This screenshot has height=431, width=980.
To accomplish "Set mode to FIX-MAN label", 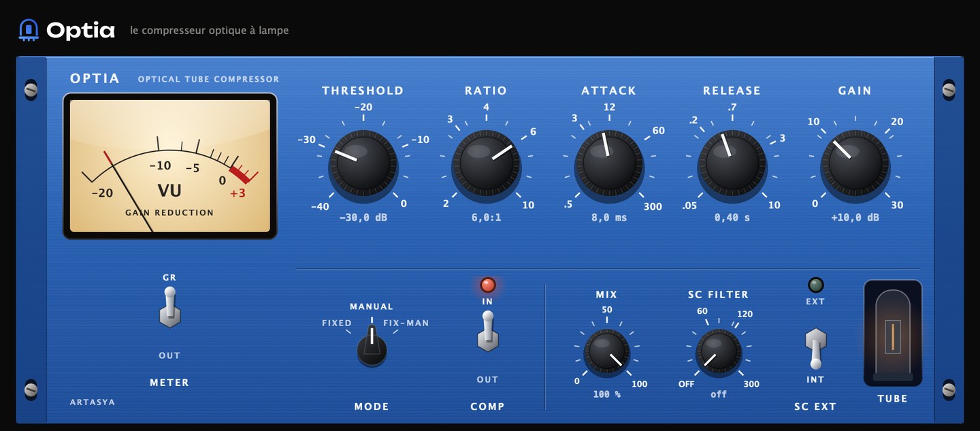I will click(406, 323).
